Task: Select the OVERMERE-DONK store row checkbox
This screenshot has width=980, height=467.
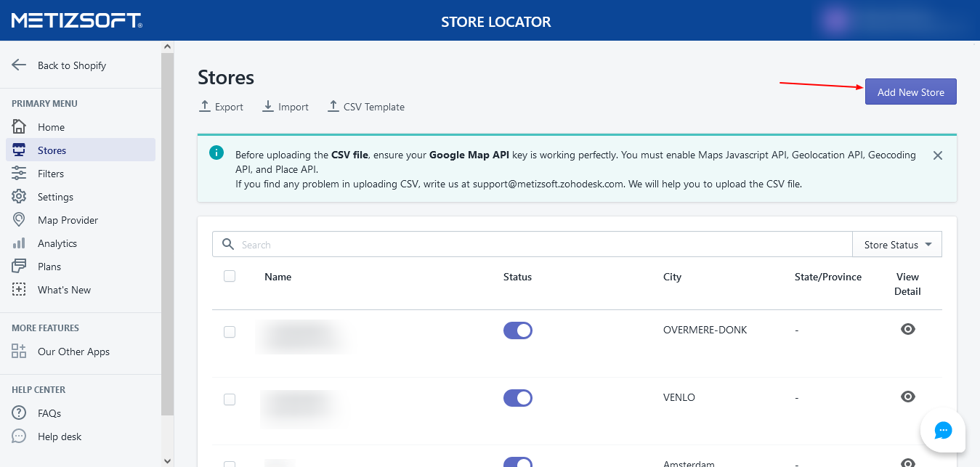Action: click(230, 332)
